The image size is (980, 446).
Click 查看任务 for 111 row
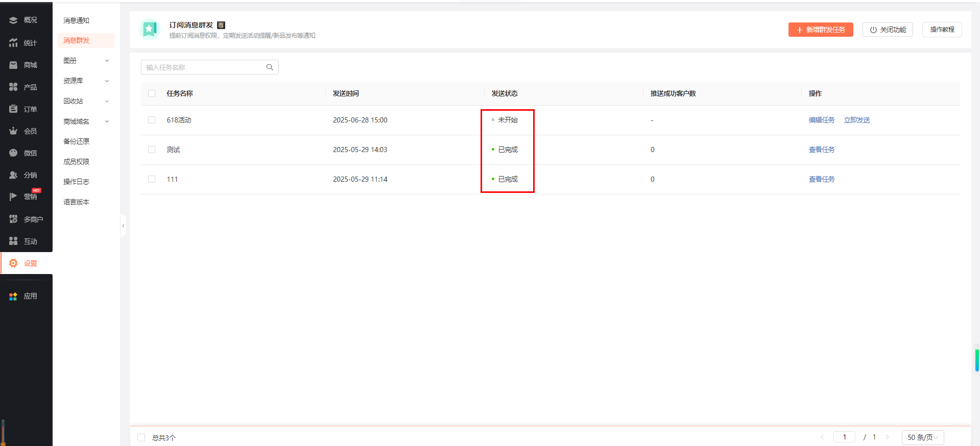point(822,179)
